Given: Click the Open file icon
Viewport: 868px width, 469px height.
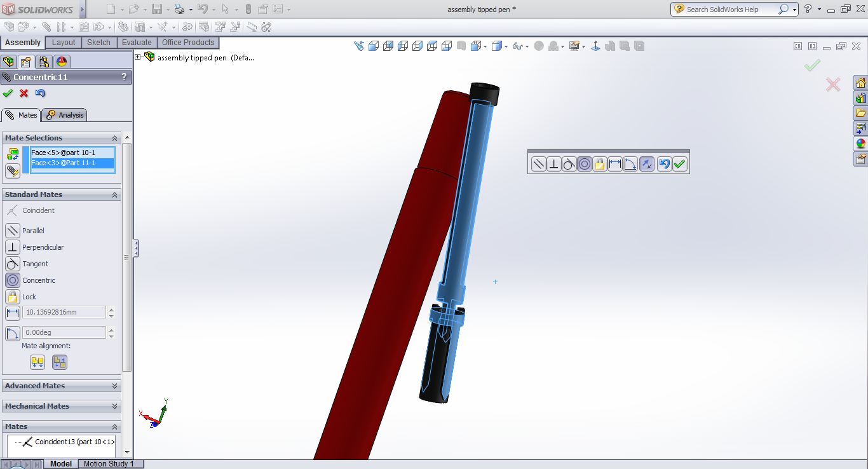Looking at the screenshot, I should (x=133, y=10).
